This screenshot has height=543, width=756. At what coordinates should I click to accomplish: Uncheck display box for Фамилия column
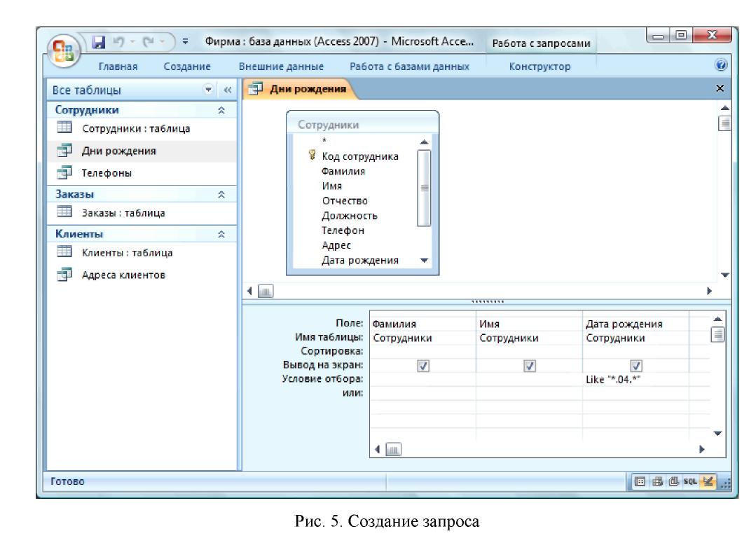[422, 366]
